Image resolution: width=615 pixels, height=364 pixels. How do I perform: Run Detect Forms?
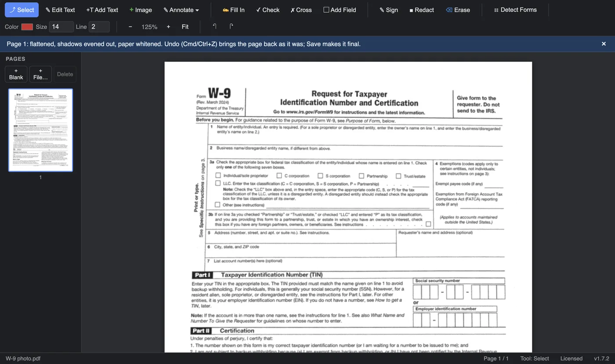click(x=515, y=10)
